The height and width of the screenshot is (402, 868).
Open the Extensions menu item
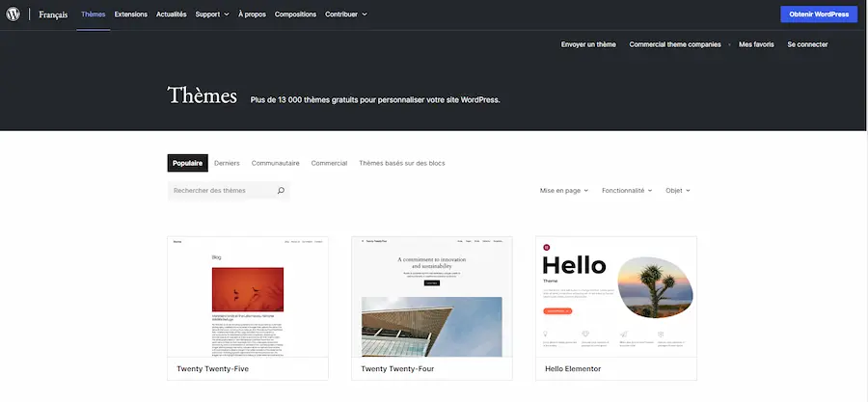[130, 14]
